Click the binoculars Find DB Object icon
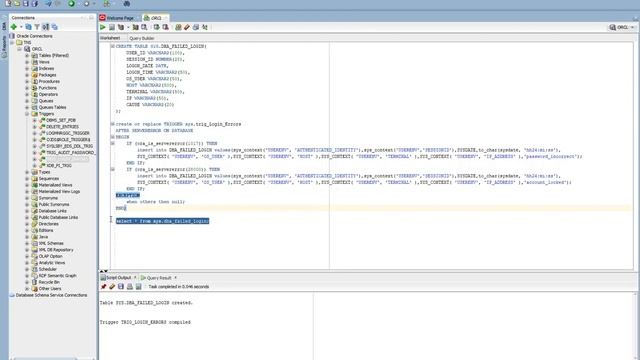640x360 pixels. pos(127,4)
